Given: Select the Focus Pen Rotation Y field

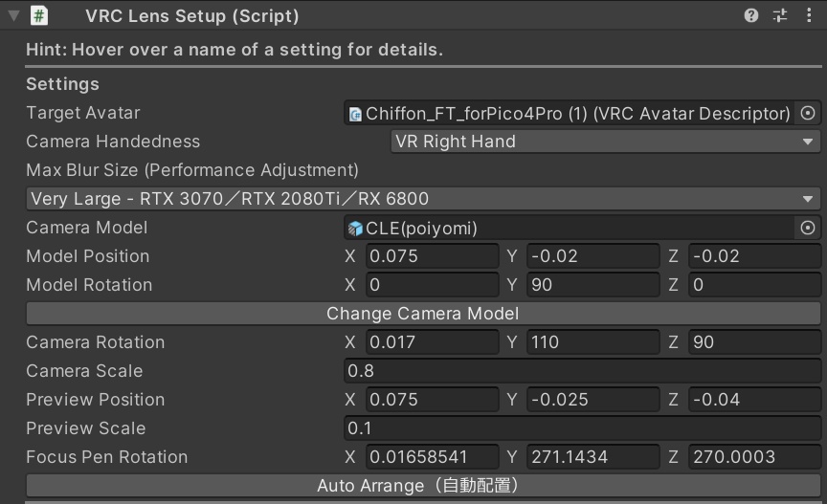Looking at the screenshot, I should [x=592, y=457].
